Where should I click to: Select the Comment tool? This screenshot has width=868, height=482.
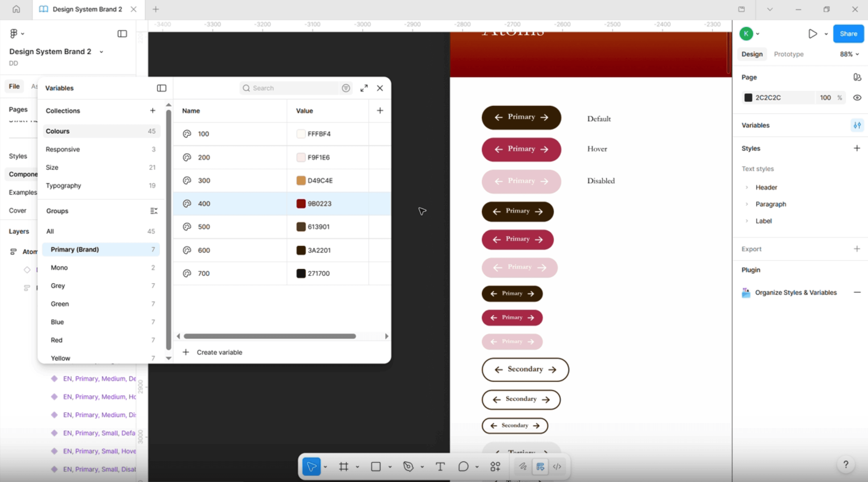click(x=463, y=466)
